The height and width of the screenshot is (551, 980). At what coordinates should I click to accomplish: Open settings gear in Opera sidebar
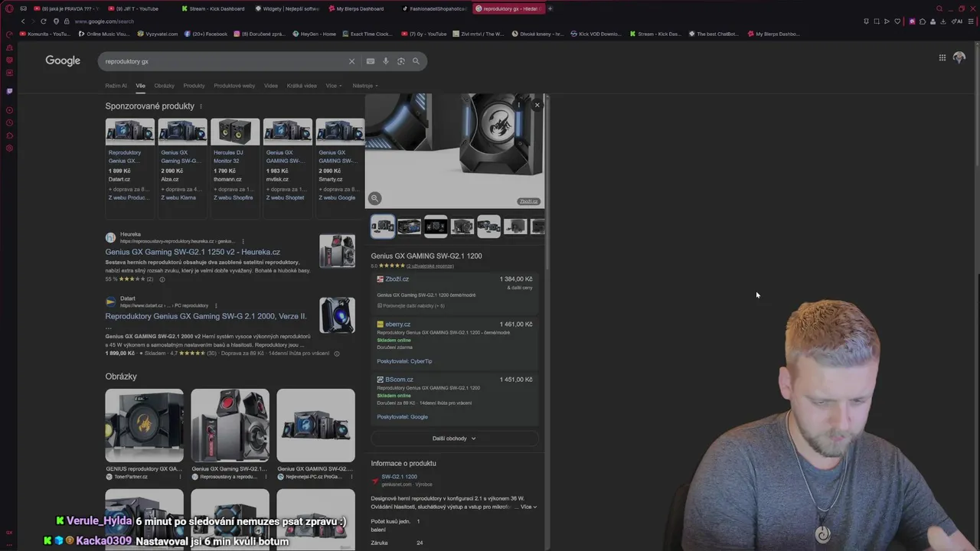tap(9, 148)
